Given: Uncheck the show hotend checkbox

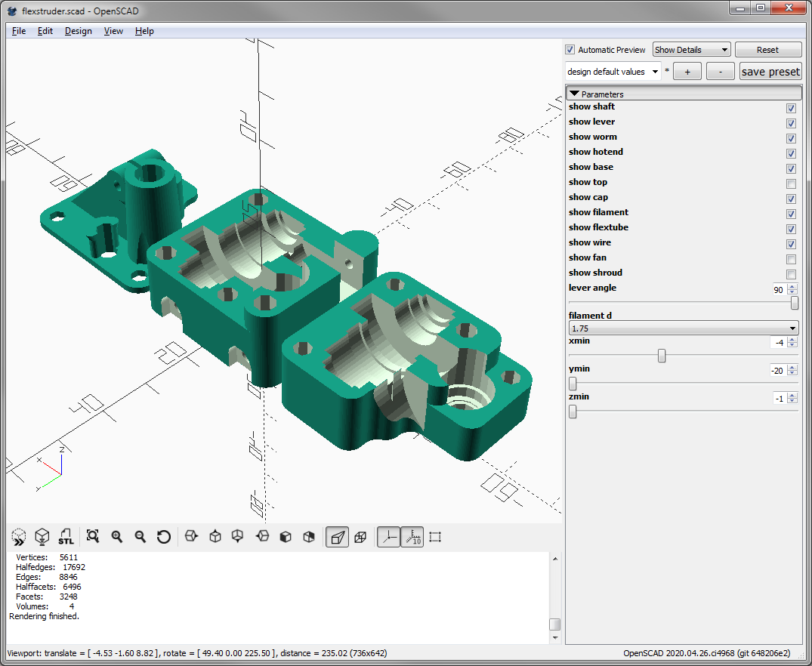Looking at the screenshot, I should [x=791, y=154].
